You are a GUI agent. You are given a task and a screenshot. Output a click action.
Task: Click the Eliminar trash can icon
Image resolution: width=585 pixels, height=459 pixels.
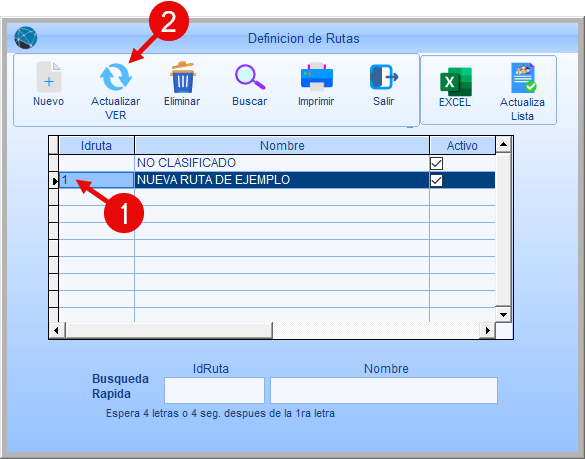tap(182, 77)
